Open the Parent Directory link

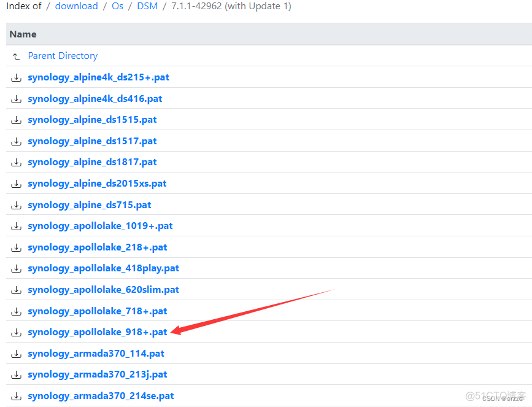[63, 56]
